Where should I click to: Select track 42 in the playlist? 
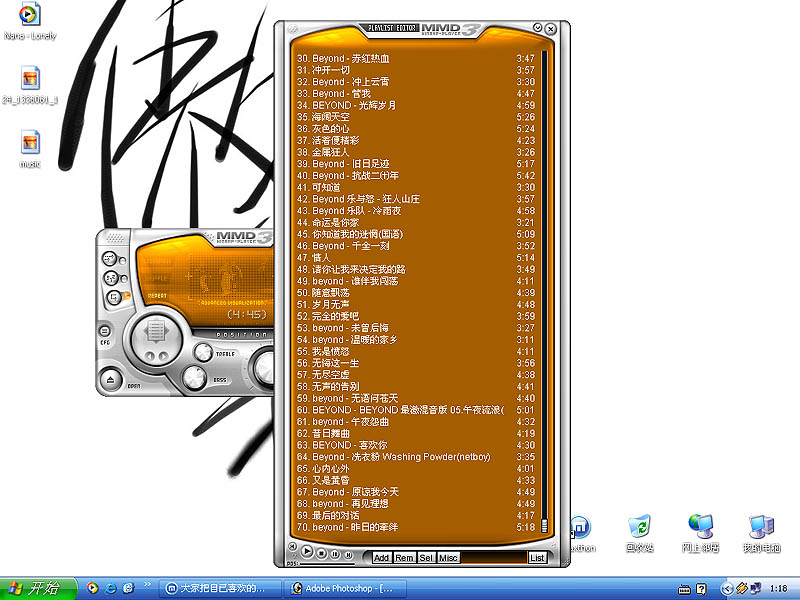pos(416,199)
